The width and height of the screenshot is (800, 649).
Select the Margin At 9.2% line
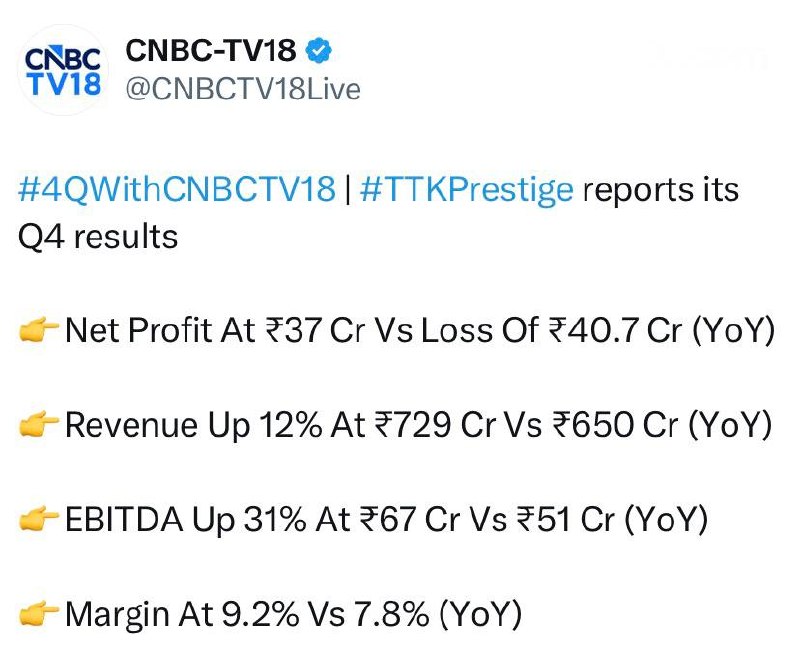coord(270,614)
